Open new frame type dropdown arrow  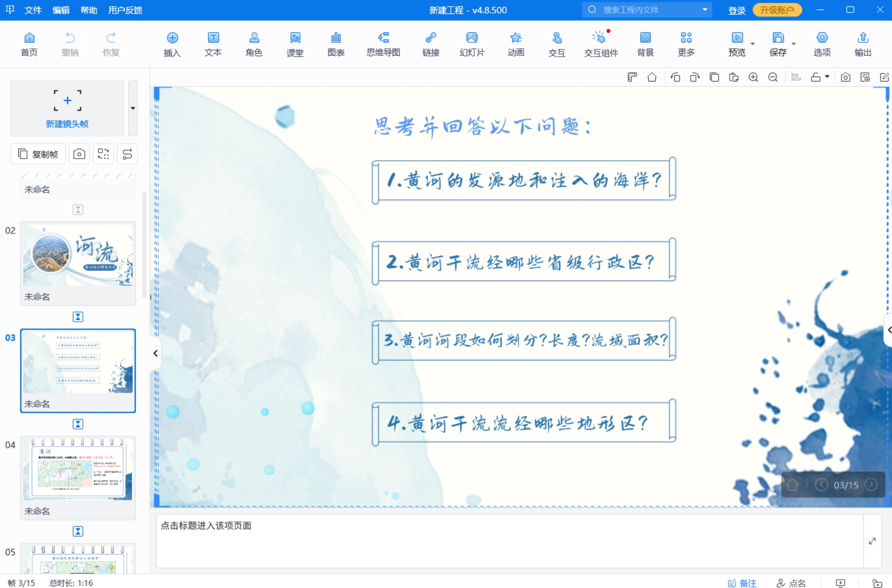click(x=133, y=108)
